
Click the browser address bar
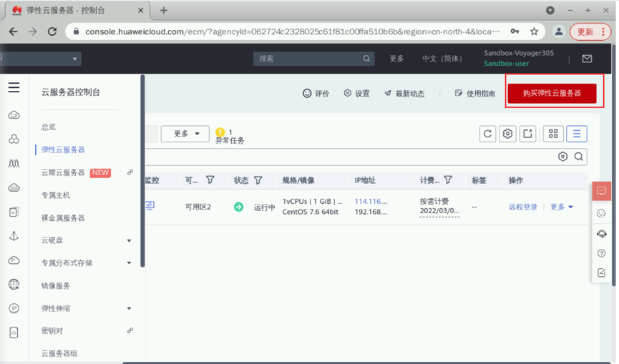[x=292, y=31]
